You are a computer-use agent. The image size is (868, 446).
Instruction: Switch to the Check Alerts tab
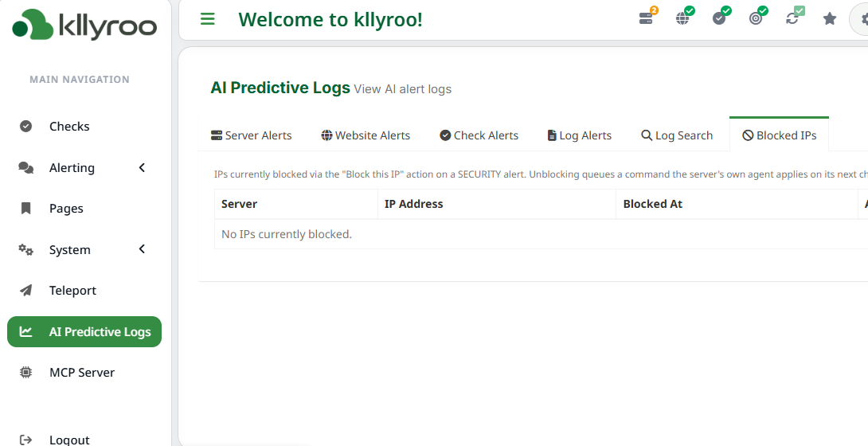(x=479, y=135)
